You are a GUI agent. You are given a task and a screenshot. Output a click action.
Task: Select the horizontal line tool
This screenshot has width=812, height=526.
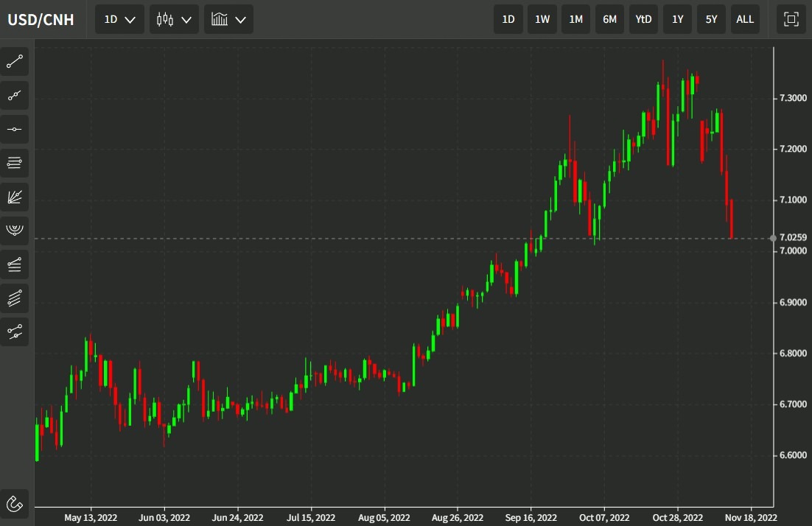coord(15,130)
